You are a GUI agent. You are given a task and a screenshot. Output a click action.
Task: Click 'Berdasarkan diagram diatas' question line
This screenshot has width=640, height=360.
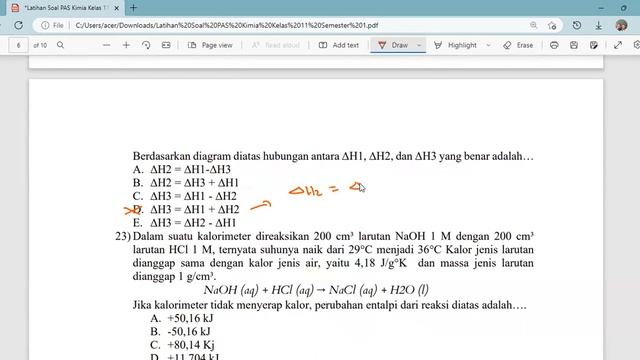pyautogui.click(x=333, y=156)
